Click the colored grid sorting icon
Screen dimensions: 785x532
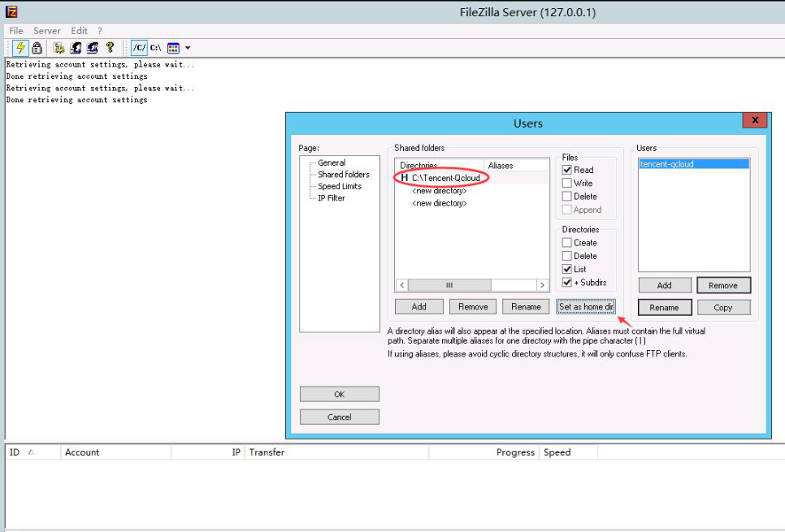[x=173, y=48]
